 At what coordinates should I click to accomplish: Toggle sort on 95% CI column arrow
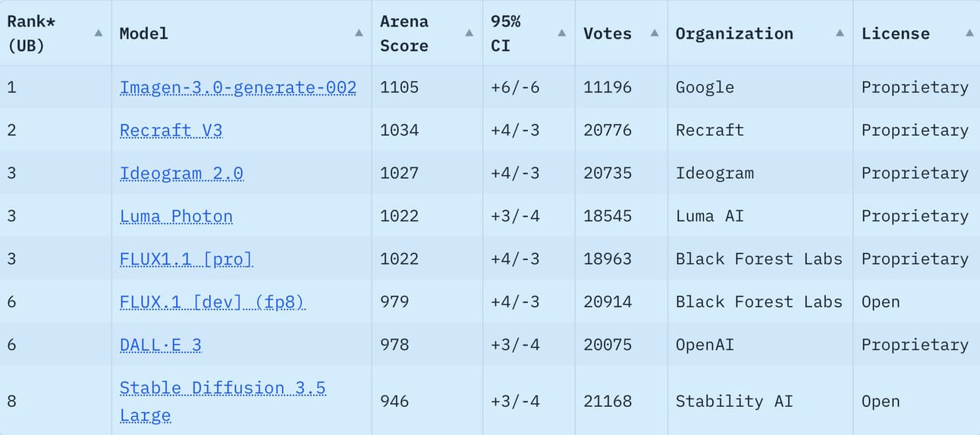(562, 33)
